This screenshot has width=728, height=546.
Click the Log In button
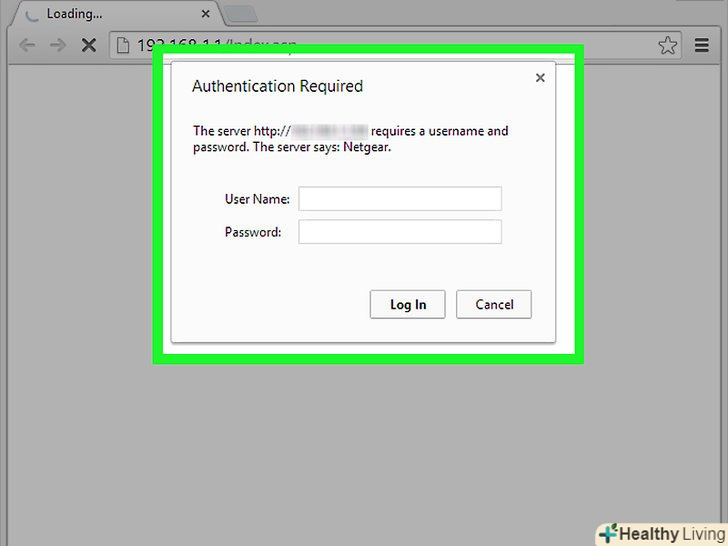[408, 305]
